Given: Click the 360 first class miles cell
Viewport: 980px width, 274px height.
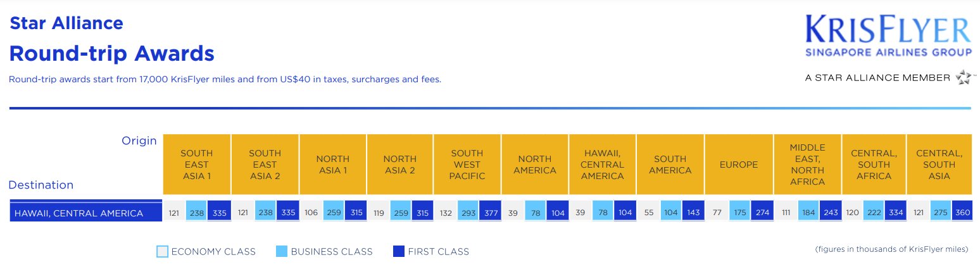Looking at the screenshot, I should 962,213.
